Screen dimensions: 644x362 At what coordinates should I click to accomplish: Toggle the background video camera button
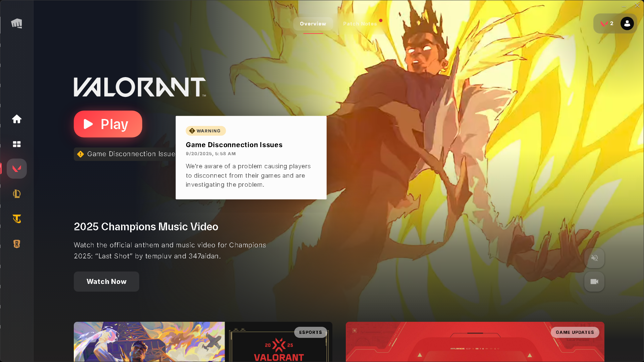pos(594,282)
